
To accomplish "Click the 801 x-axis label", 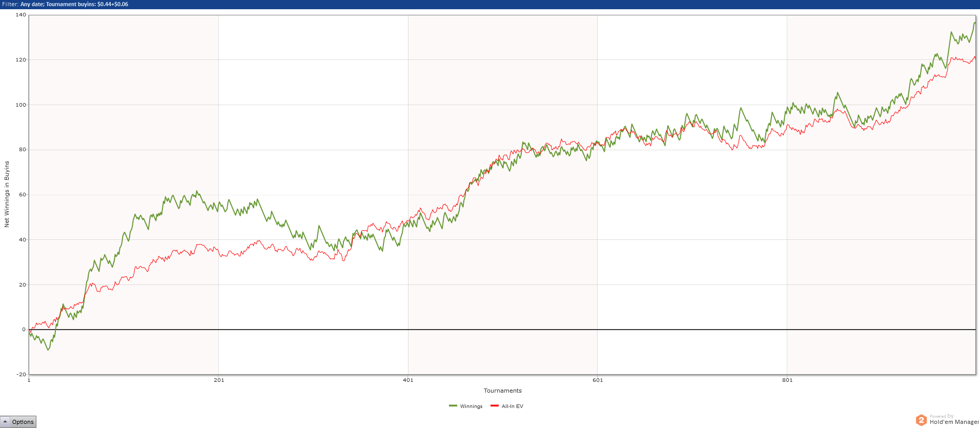I will [787, 380].
